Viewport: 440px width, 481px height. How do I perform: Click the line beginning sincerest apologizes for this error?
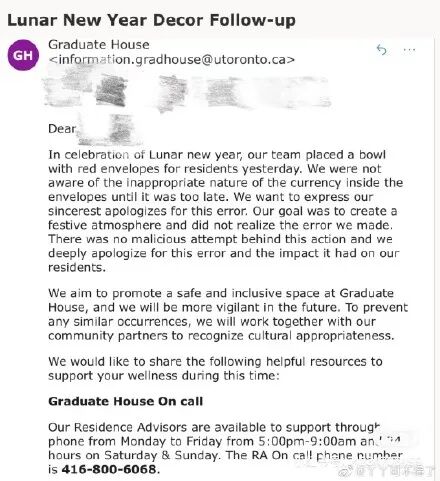[222, 211]
